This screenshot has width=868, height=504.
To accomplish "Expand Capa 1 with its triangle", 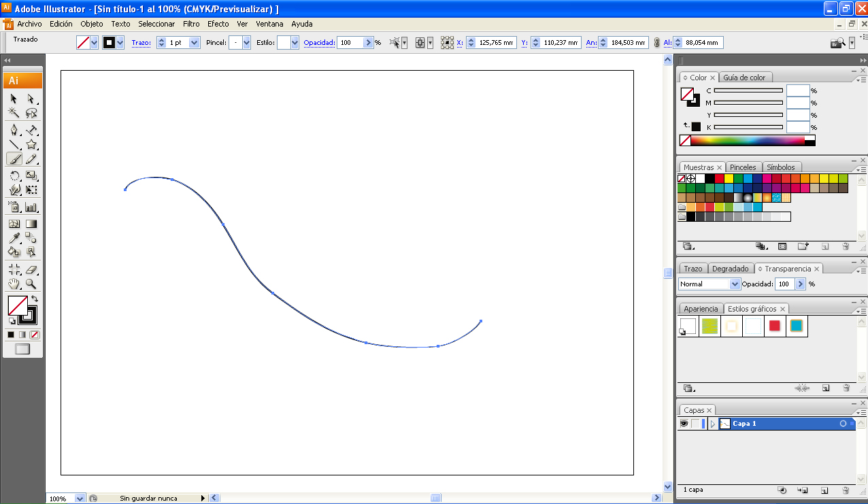I will 712,424.
